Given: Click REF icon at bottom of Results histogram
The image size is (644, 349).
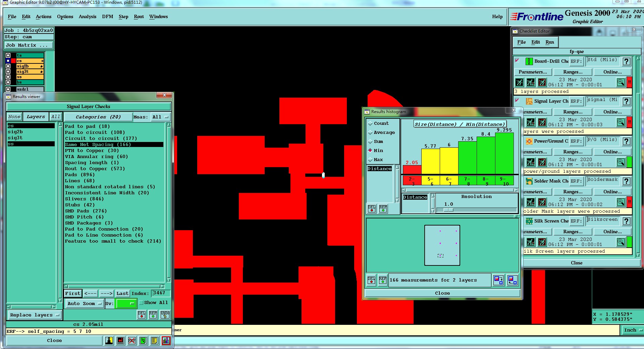Looking at the screenshot, I should [x=383, y=280].
